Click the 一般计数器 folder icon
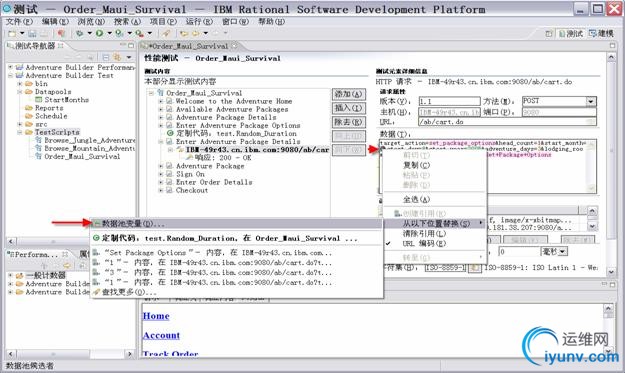Viewport: 625px width, 373px height. (x=20, y=275)
